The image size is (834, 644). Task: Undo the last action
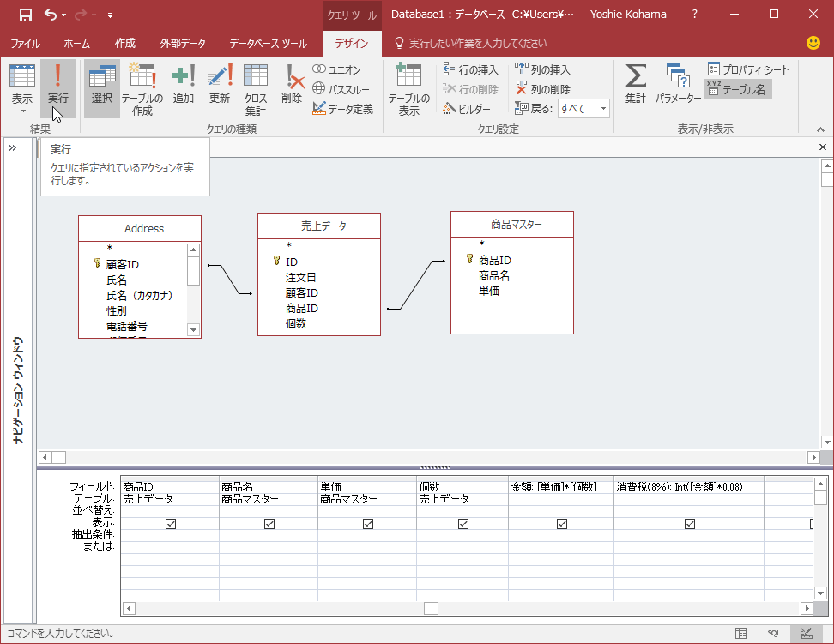51,15
